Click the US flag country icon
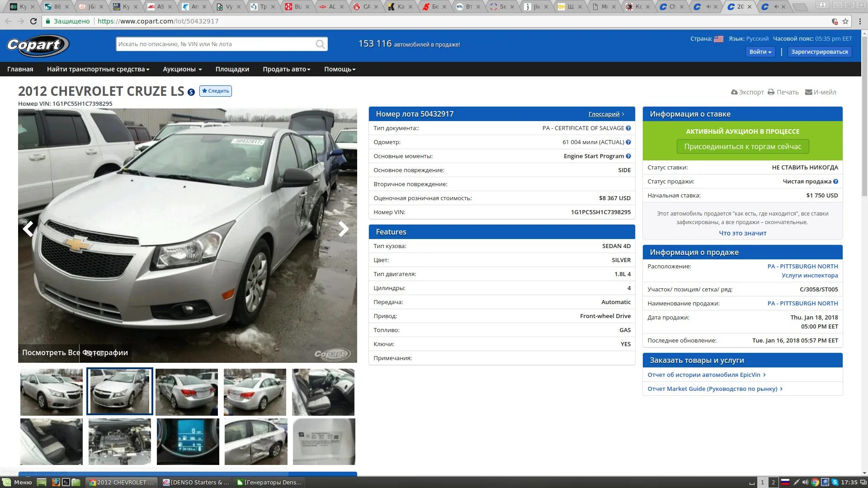868x488 pixels. (x=718, y=39)
